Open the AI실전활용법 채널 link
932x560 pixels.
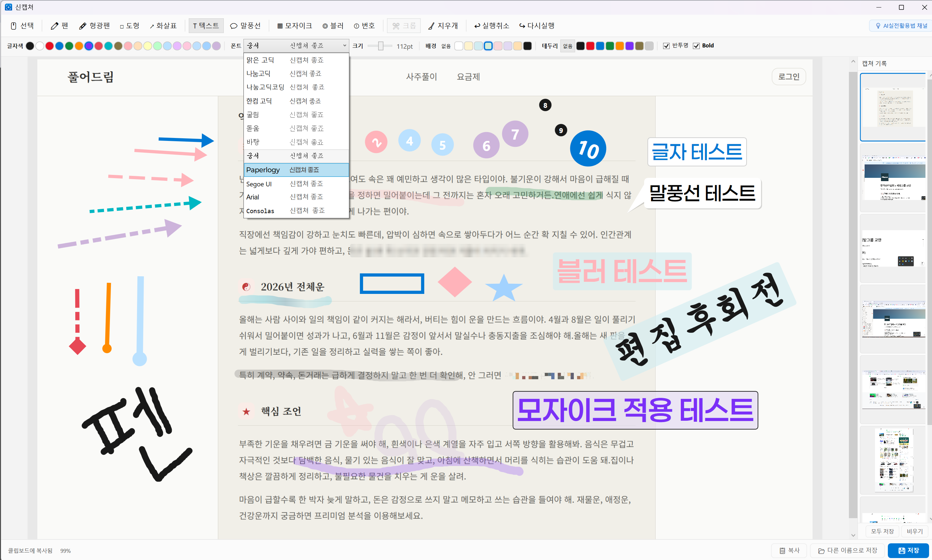(901, 25)
